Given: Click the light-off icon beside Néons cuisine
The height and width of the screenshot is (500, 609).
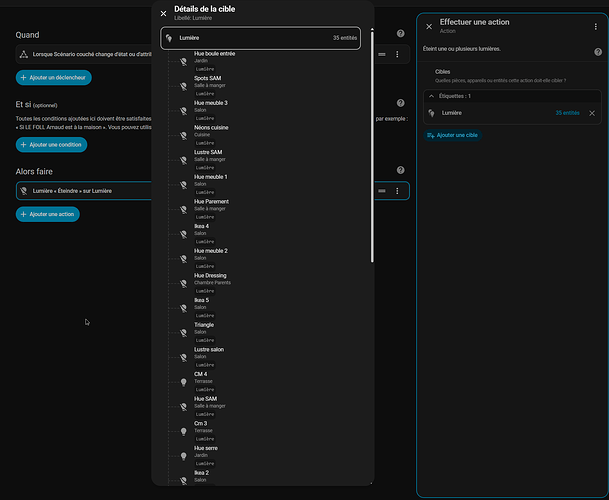Looking at the screenshot, I should click(x=184, y=135).
